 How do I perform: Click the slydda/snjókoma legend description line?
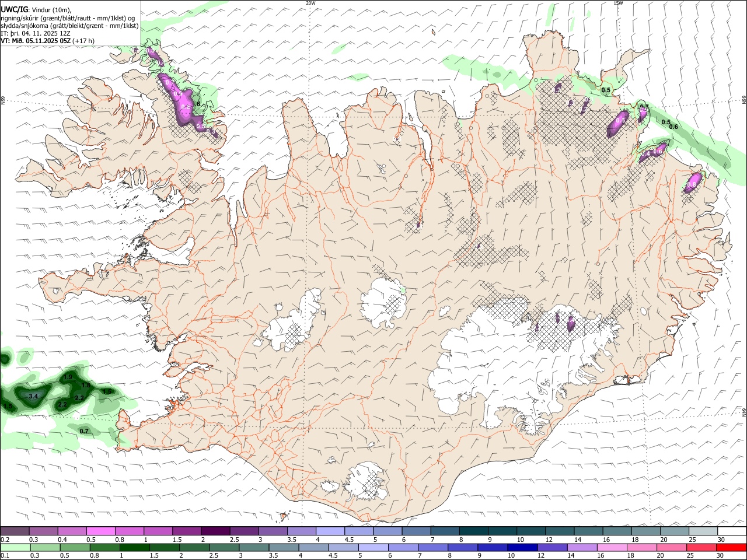click(69, 26)
